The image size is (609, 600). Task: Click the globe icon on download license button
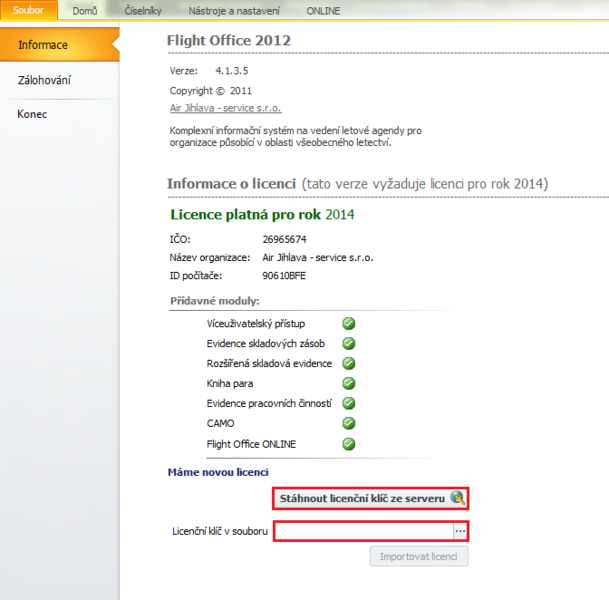click(x=457, y=497)
